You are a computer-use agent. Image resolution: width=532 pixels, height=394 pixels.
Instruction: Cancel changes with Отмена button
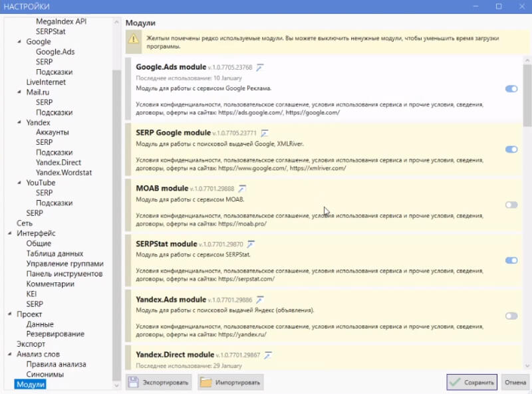pyautogui.click(x=515, y=383)
